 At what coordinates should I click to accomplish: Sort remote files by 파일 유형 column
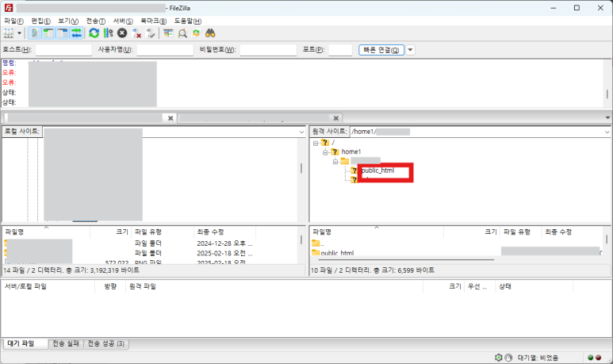pyautogui.click(x=521, y=232)
